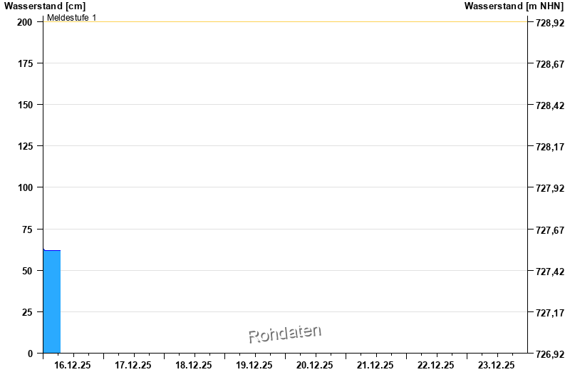The image size is (570, 392).
Task: Click the 100 cm left axis value
Action: click(25, 187)
